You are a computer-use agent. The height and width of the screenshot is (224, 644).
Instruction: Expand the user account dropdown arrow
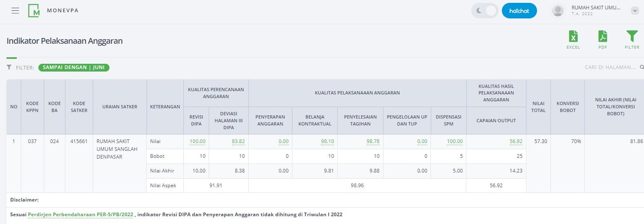pyautogui.click(x=635, y=11)
